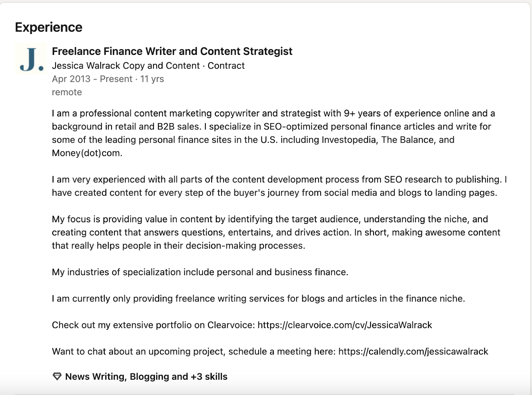The height and width of the screenshot is (395, 532).
Task: Click the decision-making processes line
Action: tap(179, 246)
